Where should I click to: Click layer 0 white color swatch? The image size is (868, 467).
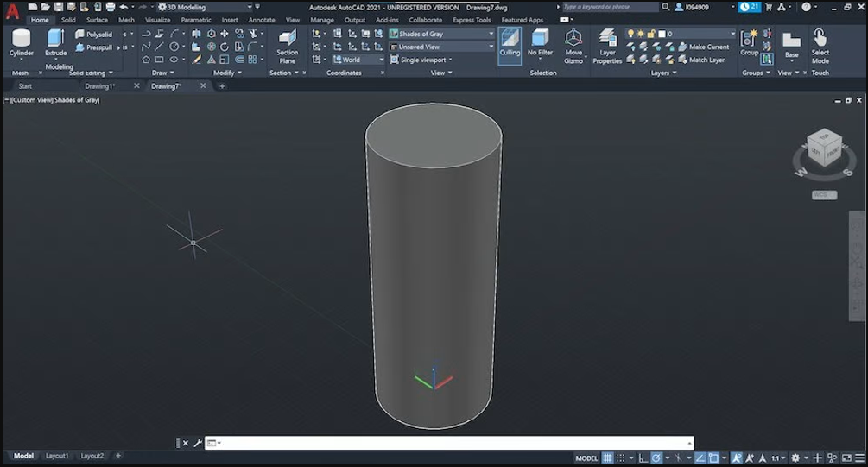coord(662,34)
